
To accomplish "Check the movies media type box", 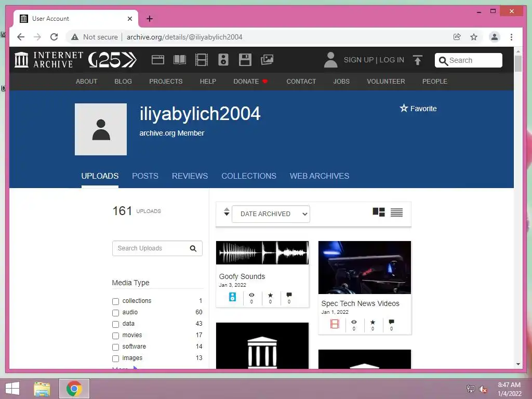I will pos(116,336).
